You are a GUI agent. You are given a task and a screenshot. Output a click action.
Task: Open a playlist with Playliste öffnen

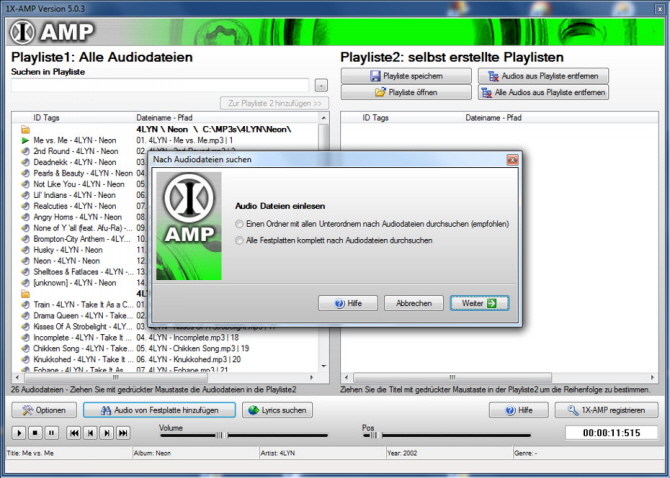pos(406,92)
